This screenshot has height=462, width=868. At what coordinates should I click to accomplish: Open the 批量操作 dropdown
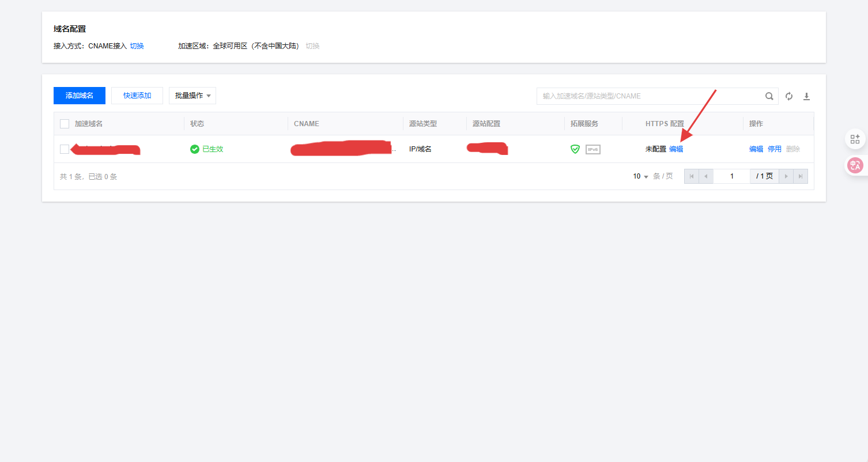click(x=193, y=96)
